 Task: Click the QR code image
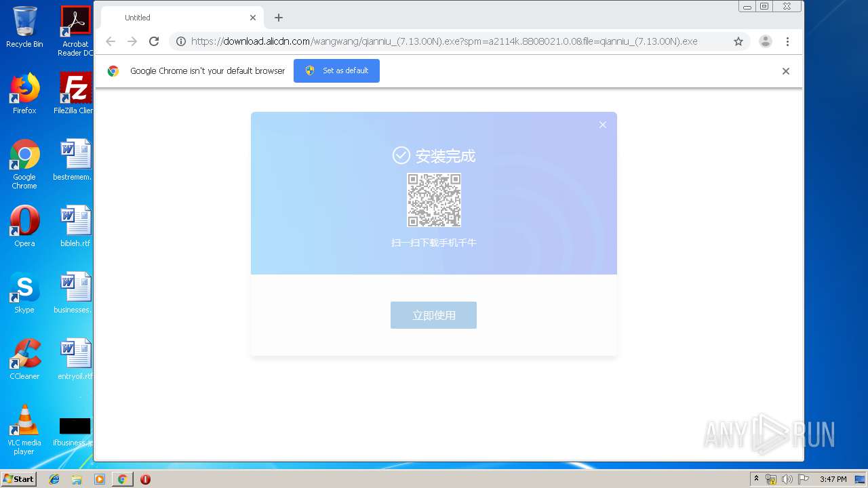coord(434,200)
